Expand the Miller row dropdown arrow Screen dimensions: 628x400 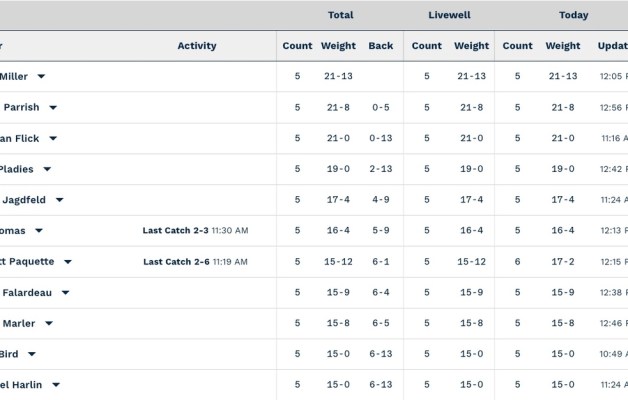pos(42,77)
